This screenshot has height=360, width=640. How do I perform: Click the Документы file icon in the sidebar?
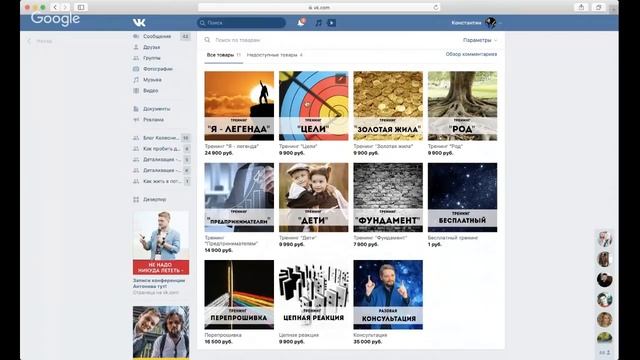136,109
